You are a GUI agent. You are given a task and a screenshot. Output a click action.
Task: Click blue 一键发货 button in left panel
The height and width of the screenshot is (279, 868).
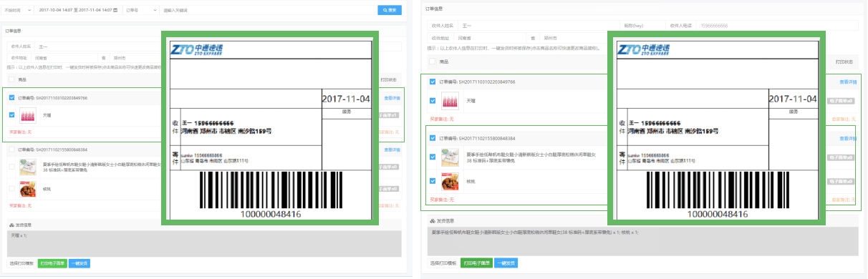coord(79,263)
